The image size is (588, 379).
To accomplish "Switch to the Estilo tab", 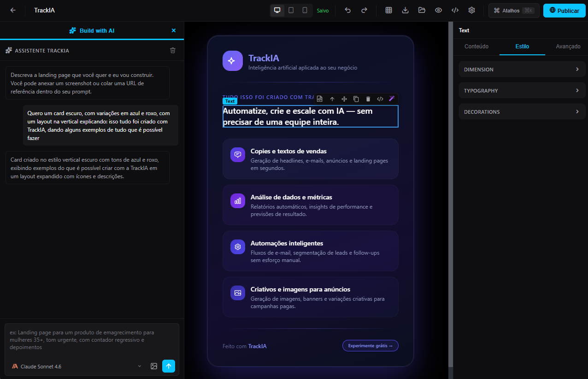I will 522,47.
